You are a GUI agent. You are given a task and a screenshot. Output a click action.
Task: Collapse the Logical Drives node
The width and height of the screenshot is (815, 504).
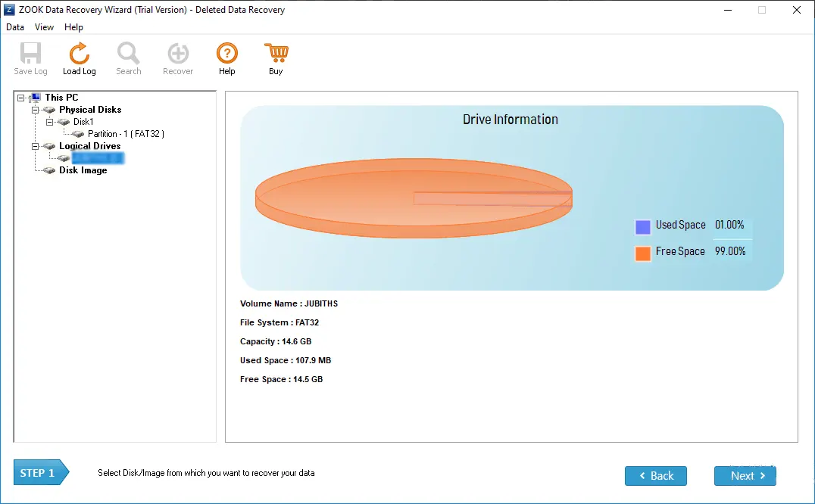36,146
